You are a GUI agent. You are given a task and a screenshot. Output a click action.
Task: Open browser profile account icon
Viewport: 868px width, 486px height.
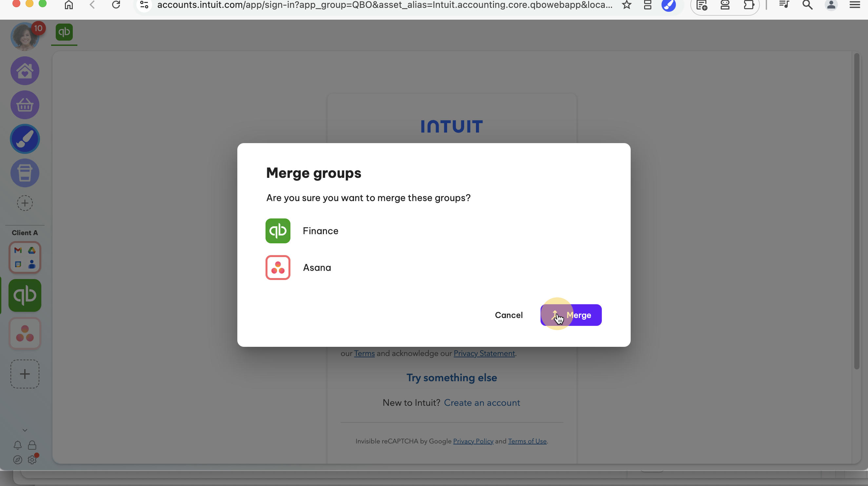click(x=831, y=5)
